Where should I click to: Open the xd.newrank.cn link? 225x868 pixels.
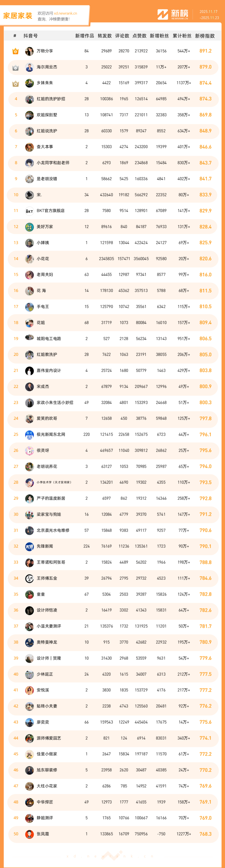65,14
